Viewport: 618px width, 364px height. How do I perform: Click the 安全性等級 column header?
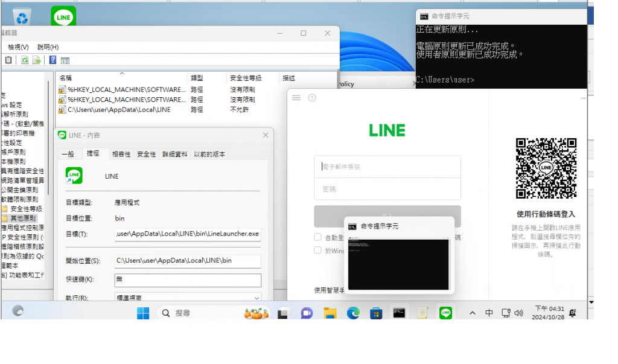tap(253, 78)
